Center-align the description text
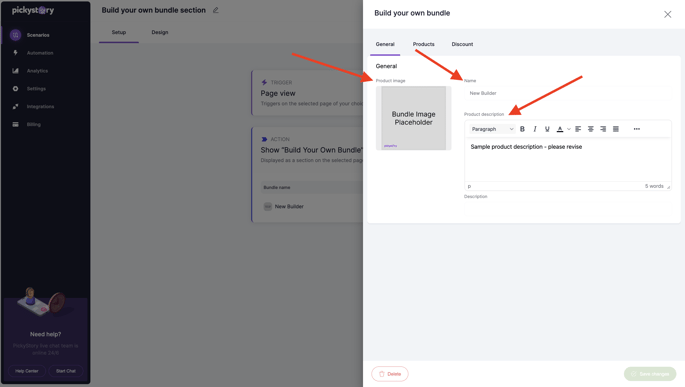This screenshot has width=685, height=387. pyautogui.click(x=591, y=129)
